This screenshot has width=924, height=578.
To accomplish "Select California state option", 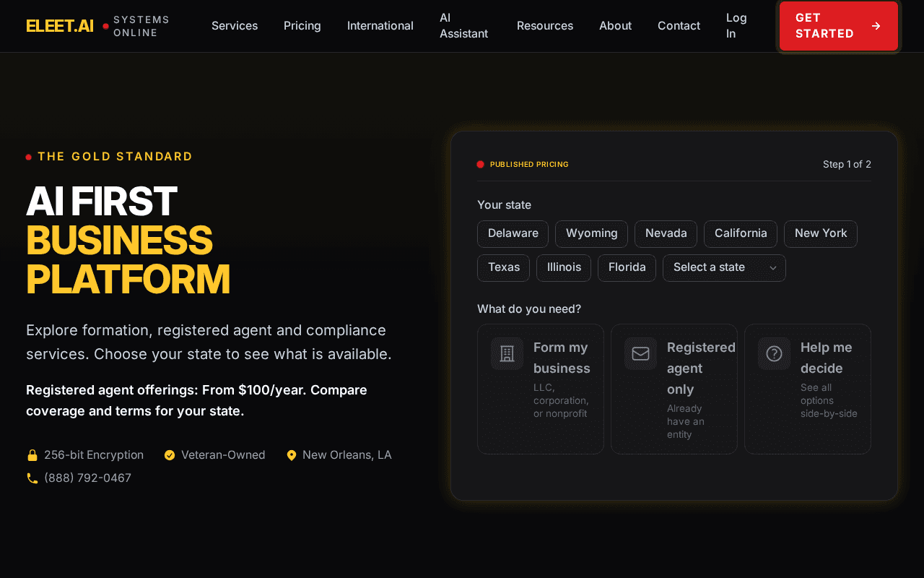I will [741, 234].
